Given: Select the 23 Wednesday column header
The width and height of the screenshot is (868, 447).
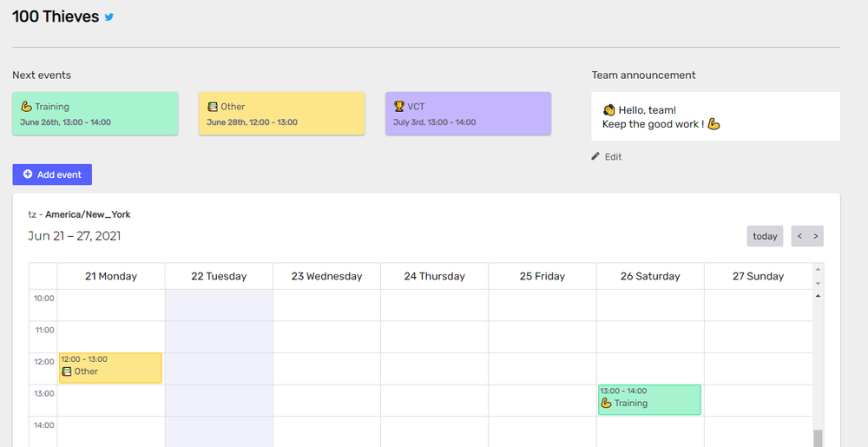Looking at the screenshot, I should [x=326, y=276].
